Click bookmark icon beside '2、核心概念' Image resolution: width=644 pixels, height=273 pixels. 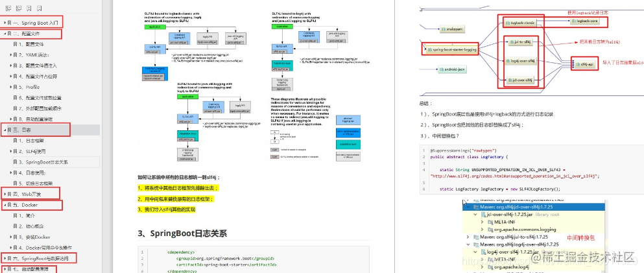pos(15,226)
